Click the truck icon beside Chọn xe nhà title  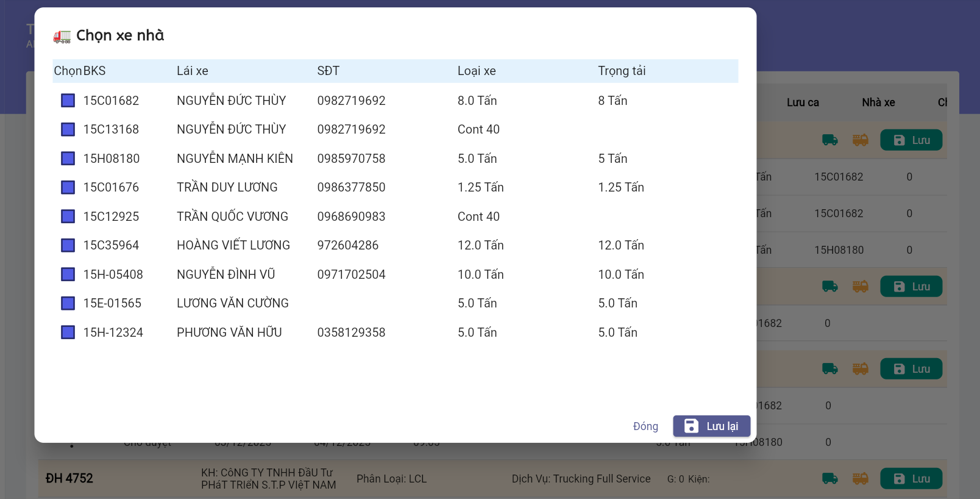coord(62,37)
